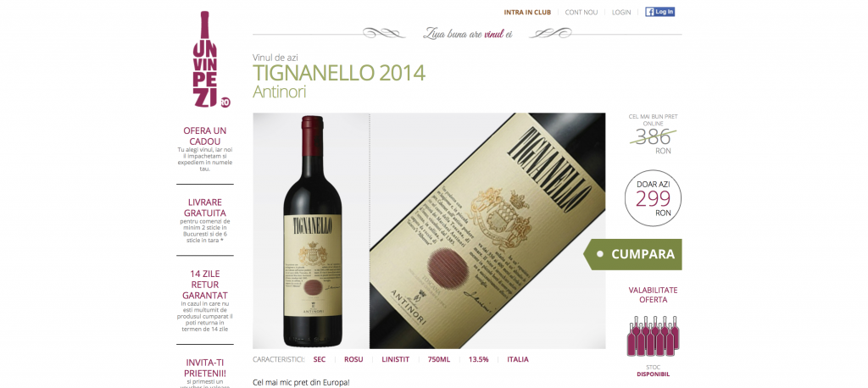The image size is (868, 388).
Task: Click the LOGIN link in header
Action: click(x=621, y=12)
